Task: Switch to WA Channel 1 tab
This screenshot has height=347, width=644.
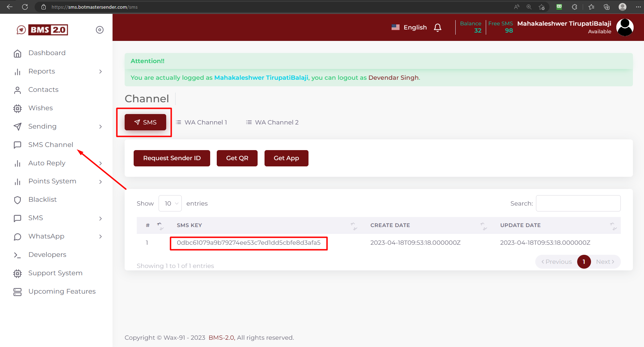Action: pos(202,122)
